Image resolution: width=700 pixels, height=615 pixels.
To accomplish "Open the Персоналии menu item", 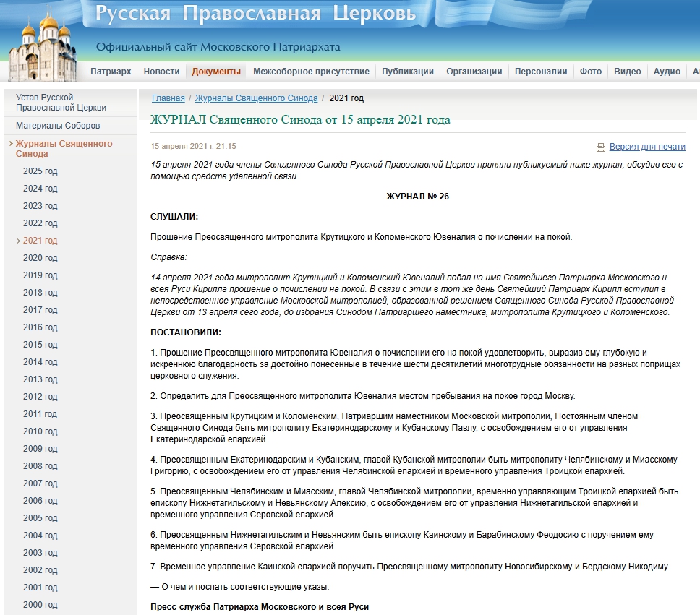I will point(541,72).
